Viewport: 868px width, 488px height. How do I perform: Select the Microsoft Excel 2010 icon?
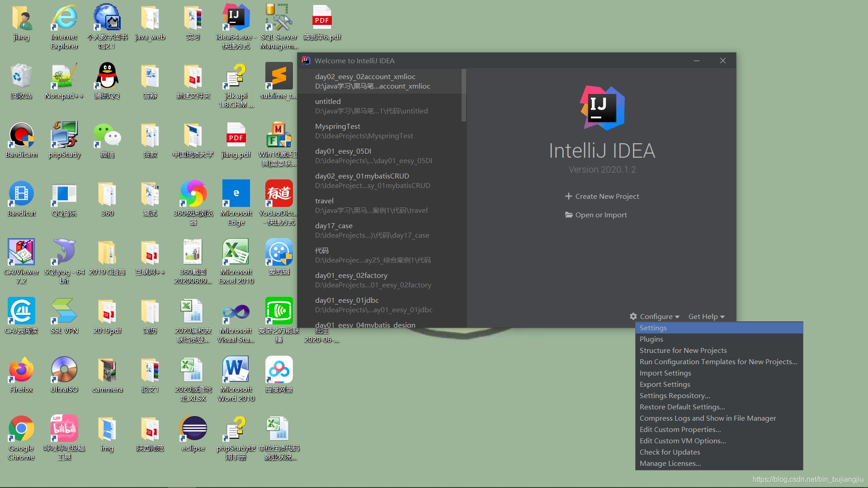(x=236, y=262)
